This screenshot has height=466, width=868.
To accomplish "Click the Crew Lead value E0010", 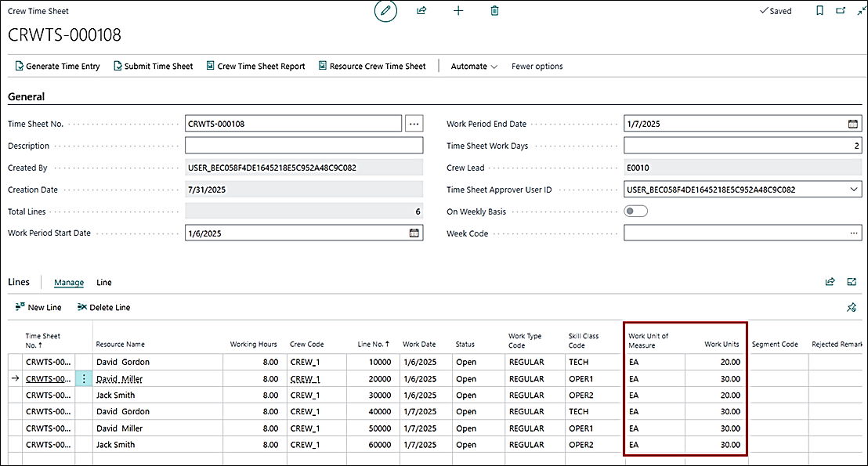I will tap(743, 167).
